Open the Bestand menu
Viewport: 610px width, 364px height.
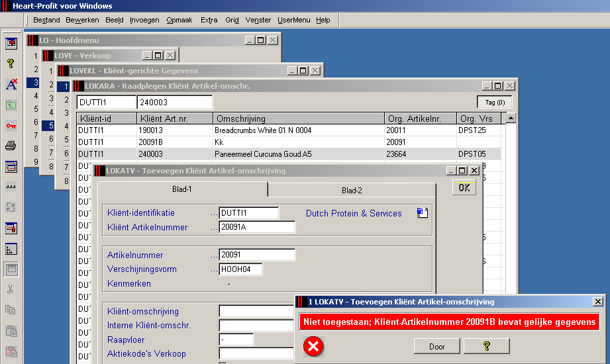pos(46,20)
